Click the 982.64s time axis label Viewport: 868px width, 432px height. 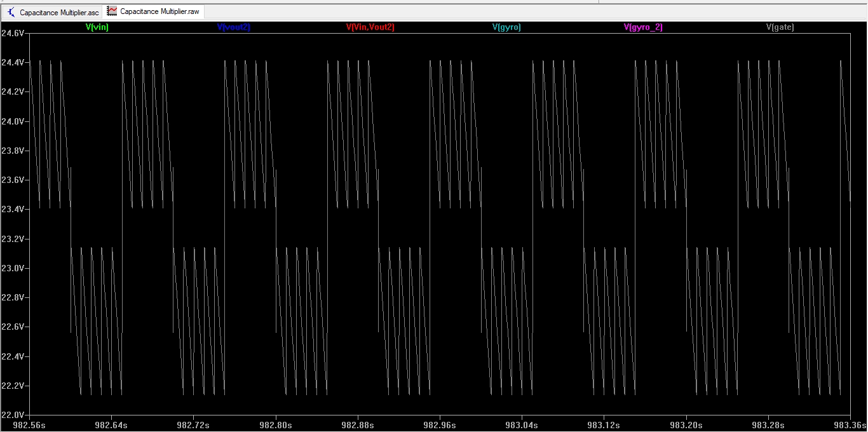pos(111,424)
